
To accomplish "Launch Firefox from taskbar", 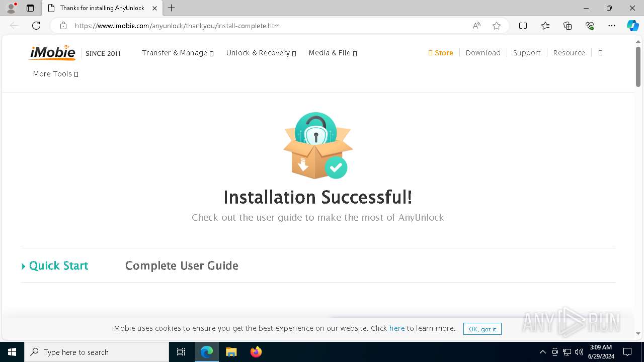I will pyautogui.click(x=256, y=352).
